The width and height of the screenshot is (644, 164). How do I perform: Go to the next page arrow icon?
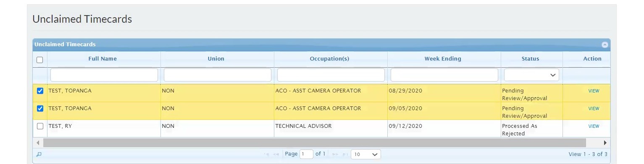tap(335, 154)
